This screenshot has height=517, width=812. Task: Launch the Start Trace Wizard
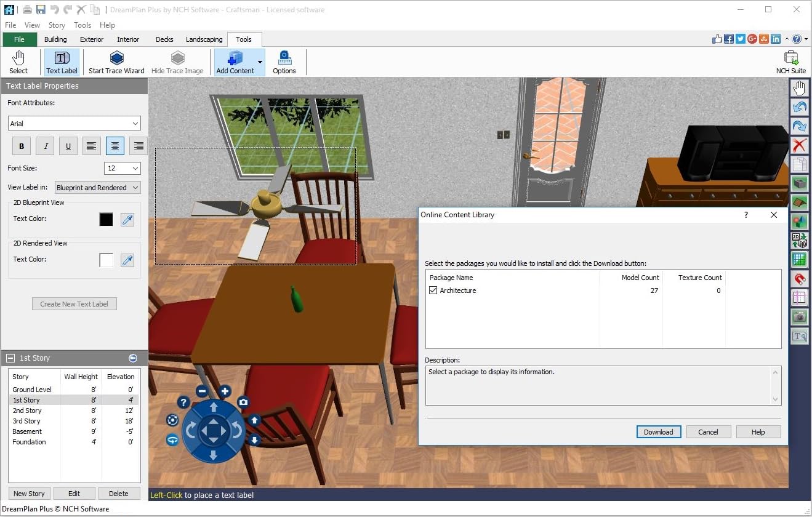[x=116, y=63]
